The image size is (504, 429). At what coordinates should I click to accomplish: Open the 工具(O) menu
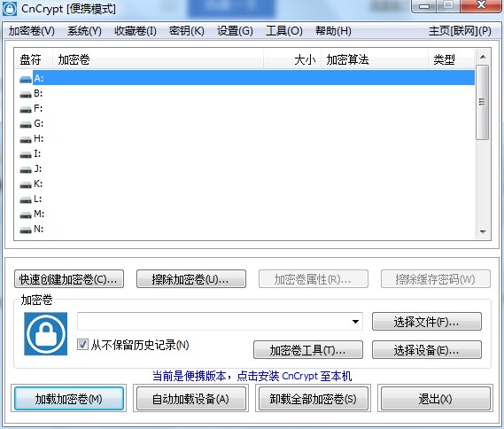point(284,31)
